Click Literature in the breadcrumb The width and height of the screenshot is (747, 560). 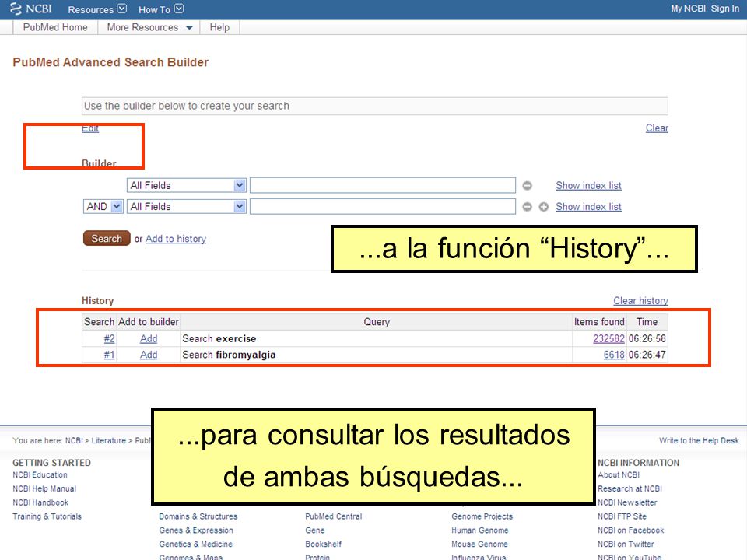click(x=109, y=441)
